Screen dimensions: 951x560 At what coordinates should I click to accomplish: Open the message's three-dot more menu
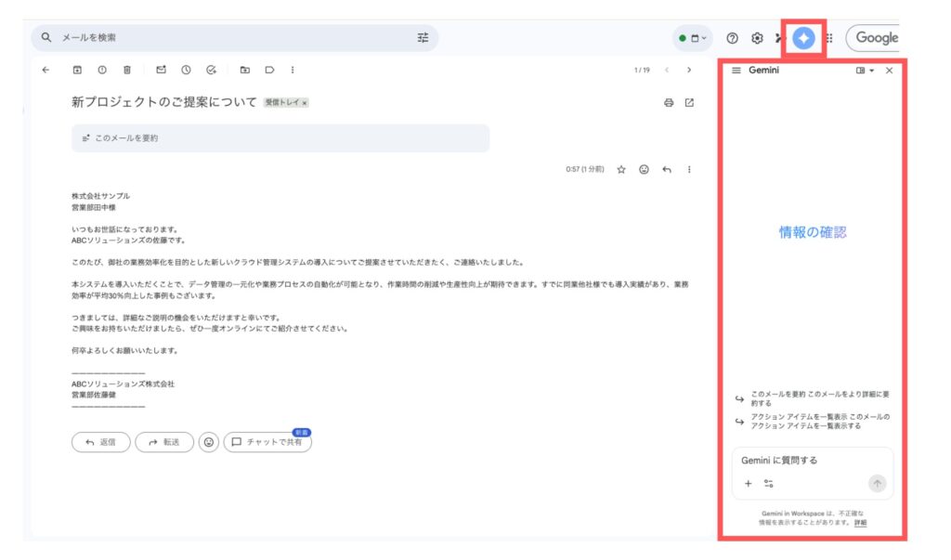[689, 170]
